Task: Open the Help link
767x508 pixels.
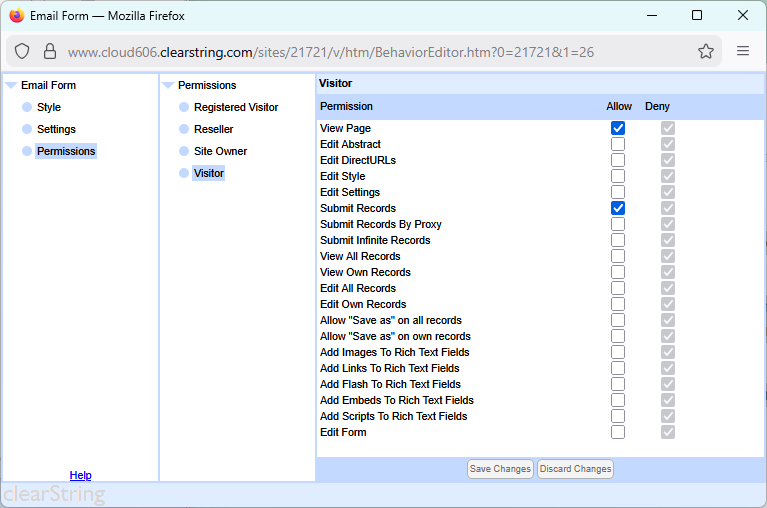Action: (80, 475)
